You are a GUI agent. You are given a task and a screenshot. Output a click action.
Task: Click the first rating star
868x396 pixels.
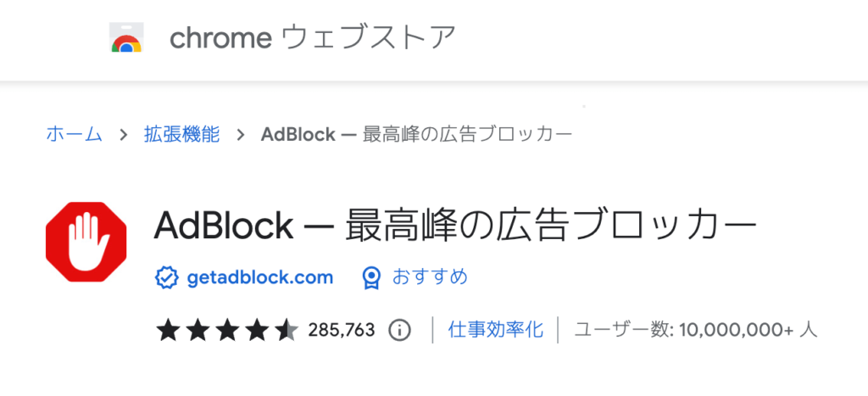pos(168,330)
